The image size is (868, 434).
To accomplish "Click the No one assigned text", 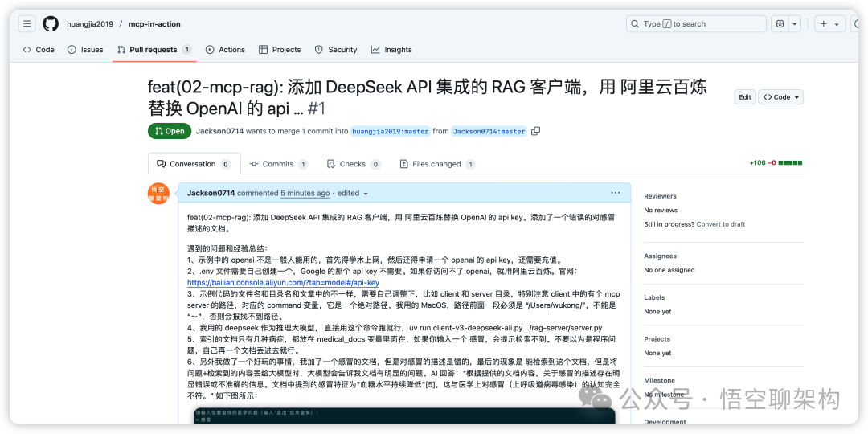I will (669, 269).
